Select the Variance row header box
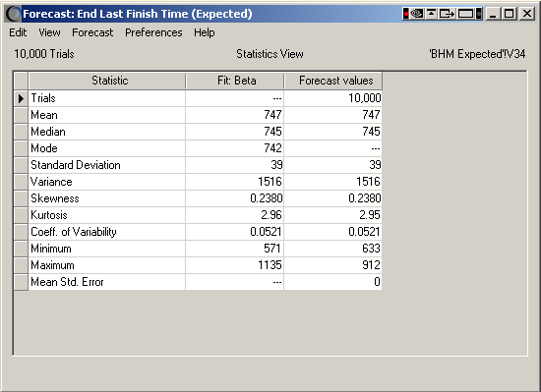The width and height of the screenshot is (541, 392). click(x=21, y=182)
